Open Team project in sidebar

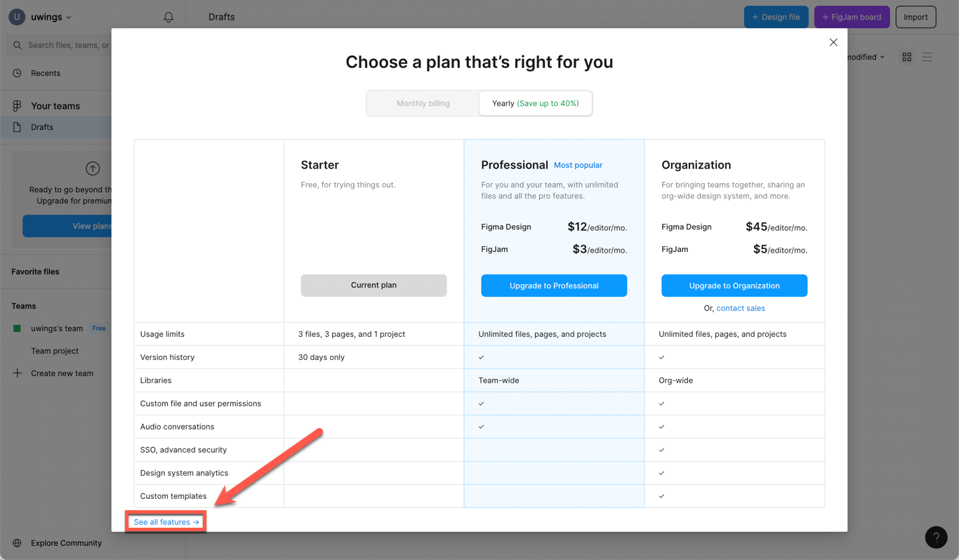(55, 351)
